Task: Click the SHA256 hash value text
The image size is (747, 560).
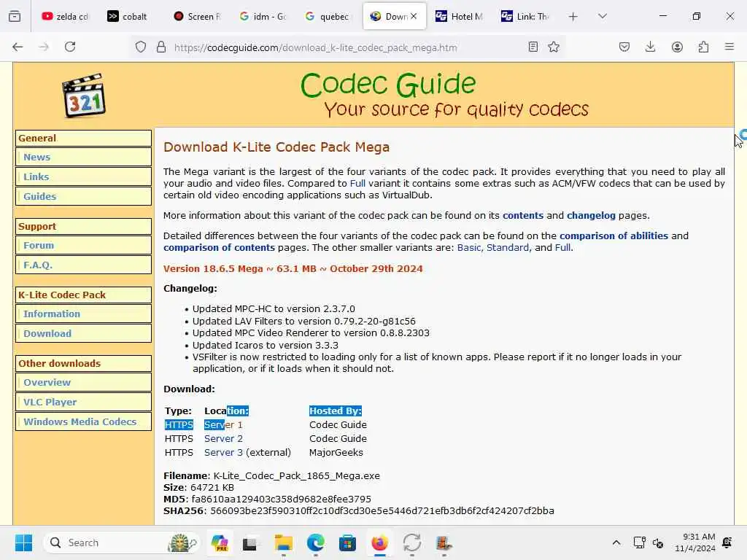Action: pos(382,511)
